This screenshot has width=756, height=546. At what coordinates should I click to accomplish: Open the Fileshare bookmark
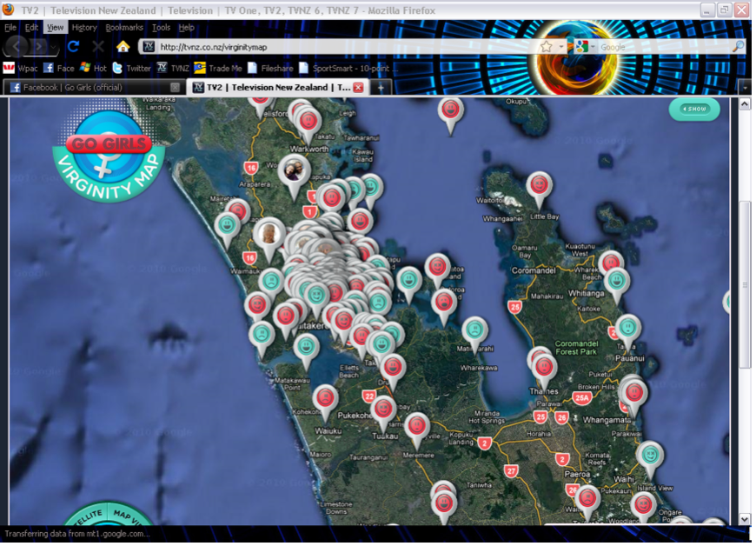point(270,68)
